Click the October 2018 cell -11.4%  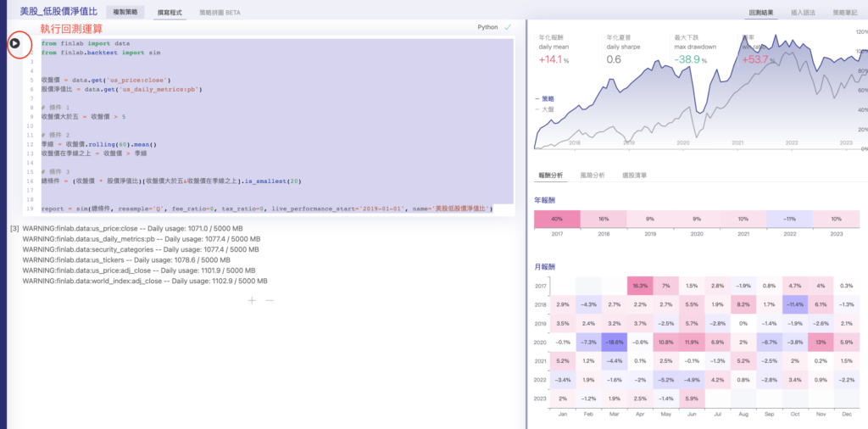point(795,304)
